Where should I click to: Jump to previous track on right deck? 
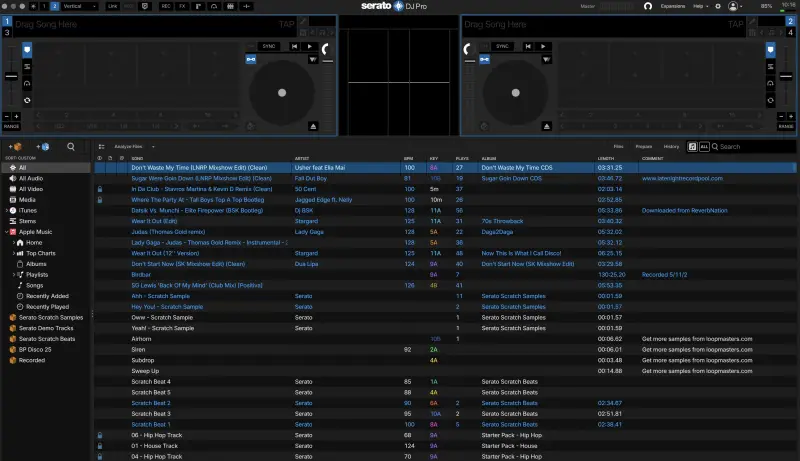pos(528,46)
